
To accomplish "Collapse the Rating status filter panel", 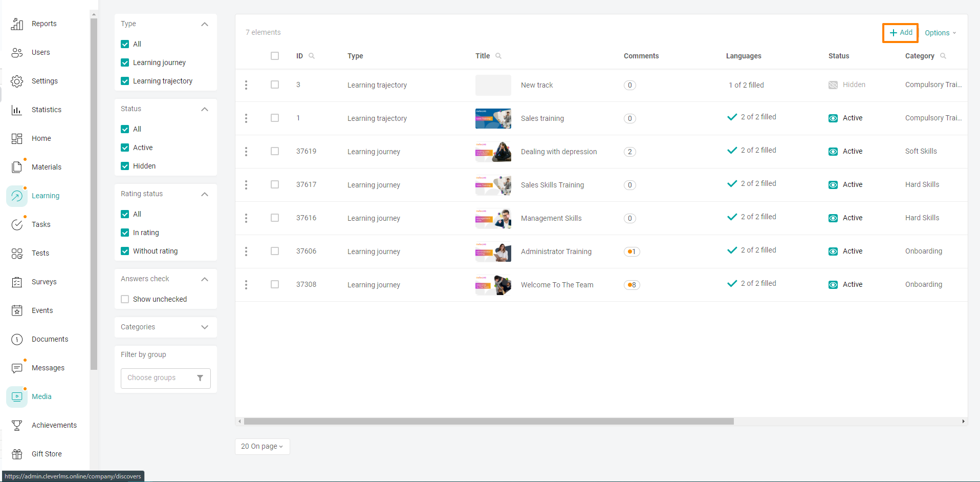I will coord(205,194).
